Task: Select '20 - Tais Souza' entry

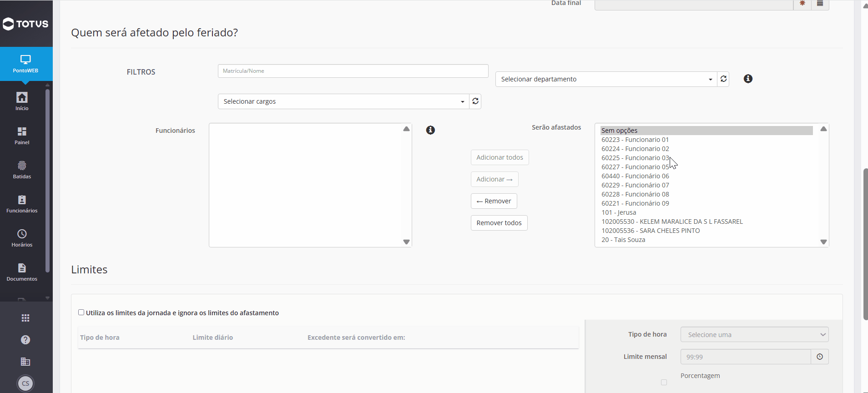Action: point(707,240)
